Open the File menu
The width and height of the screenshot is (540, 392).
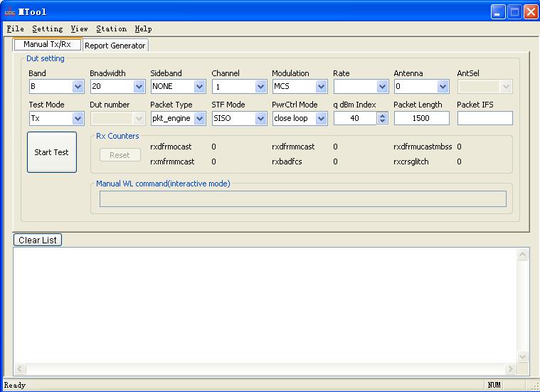point(16,29)
